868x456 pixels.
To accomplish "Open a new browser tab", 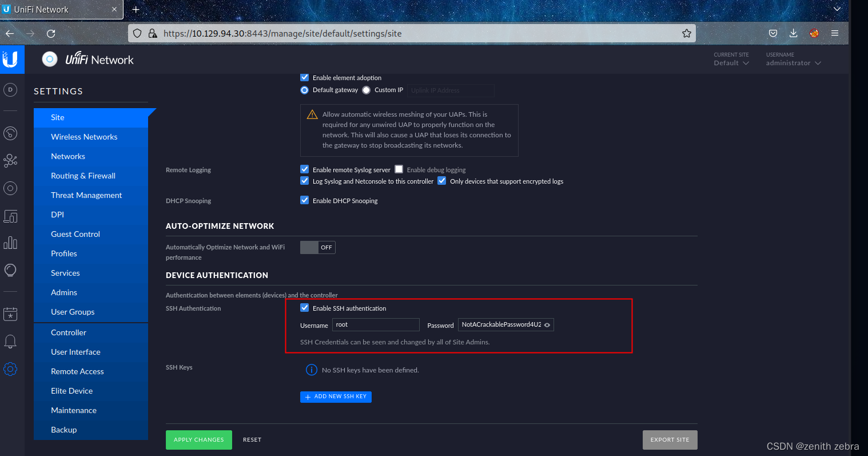I will coord(136,10).
